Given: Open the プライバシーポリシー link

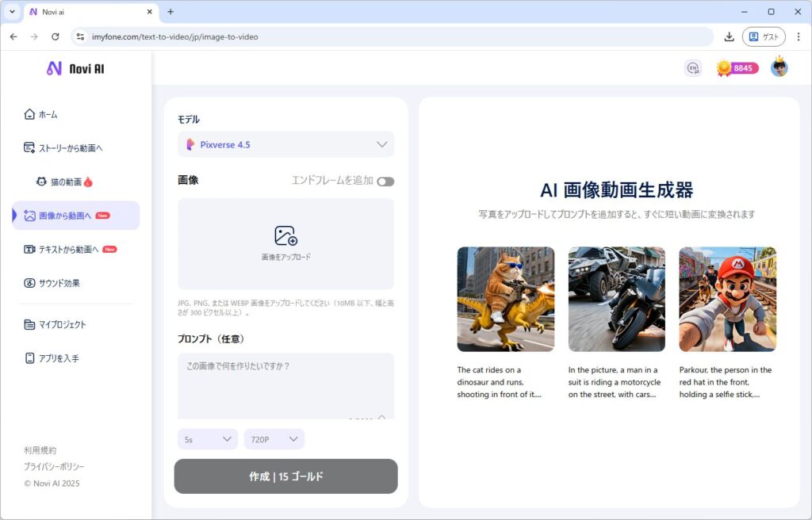Looking at the screenshot, I should point(54,467).
